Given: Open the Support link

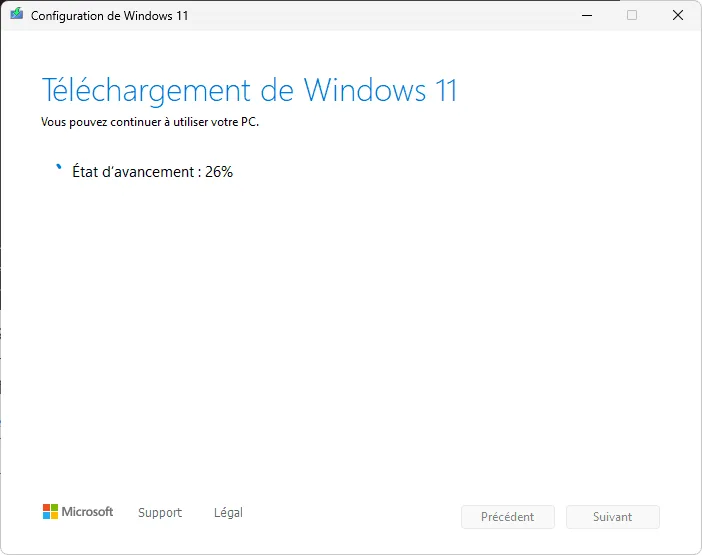Looking at the screenshot, I should (160, 512).
